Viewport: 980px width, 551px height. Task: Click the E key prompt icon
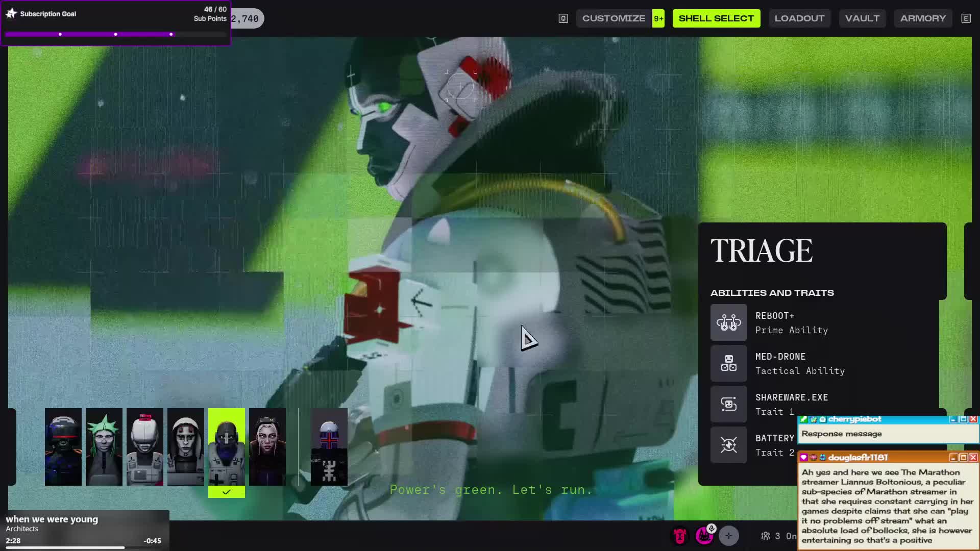[x=966, y=18]
